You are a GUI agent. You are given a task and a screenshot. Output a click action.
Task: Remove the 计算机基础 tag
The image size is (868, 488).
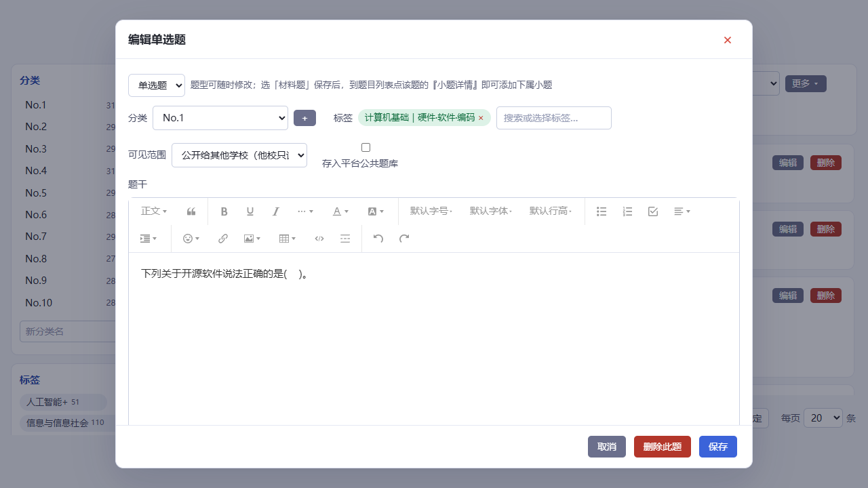pyautogui.click(x=481, y=118)
